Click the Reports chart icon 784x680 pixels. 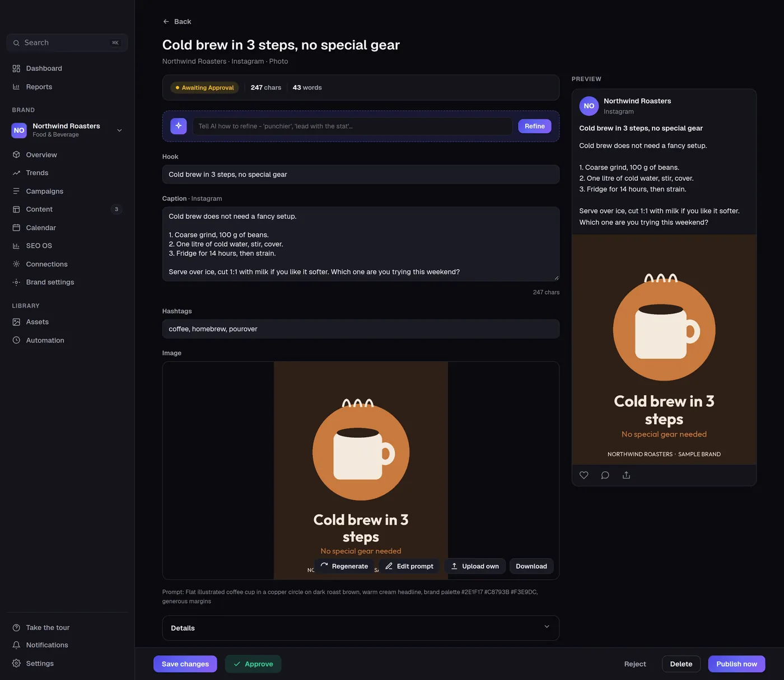point(16,87)
